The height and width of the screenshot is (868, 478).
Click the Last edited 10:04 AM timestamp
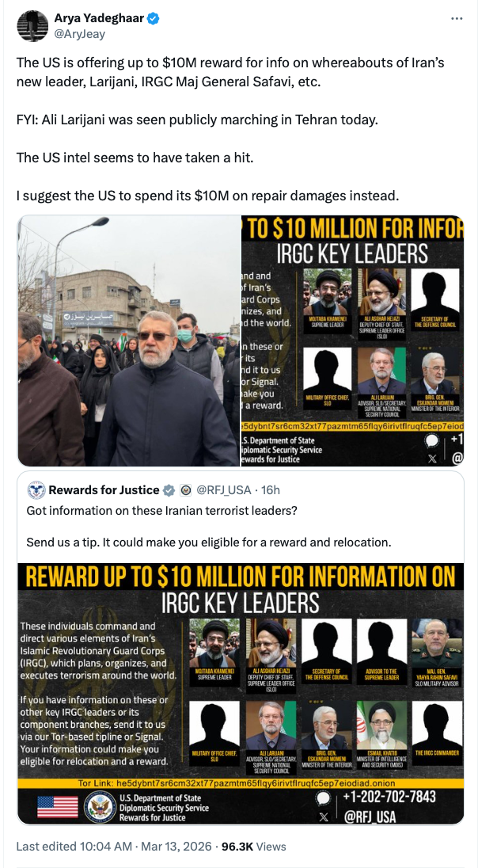click(114, 847)
